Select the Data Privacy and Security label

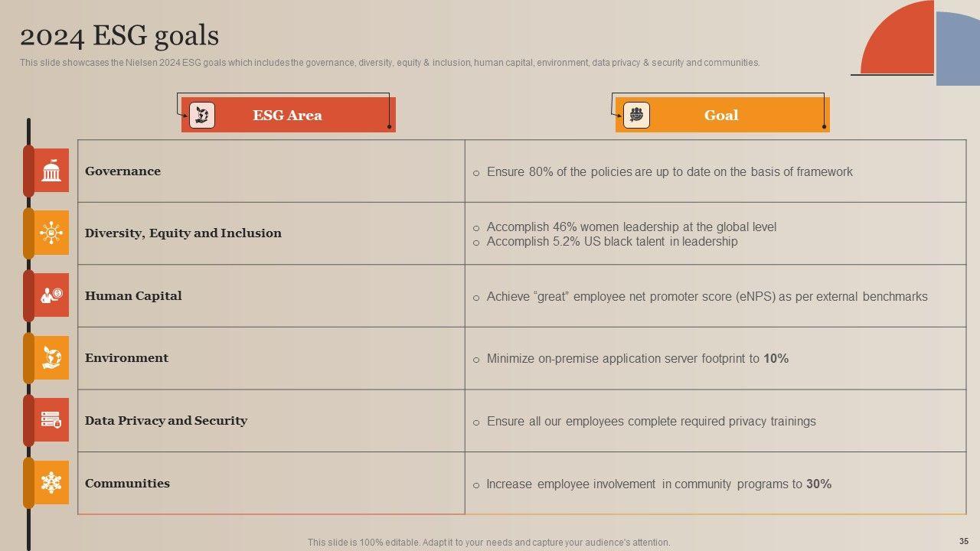166,421
